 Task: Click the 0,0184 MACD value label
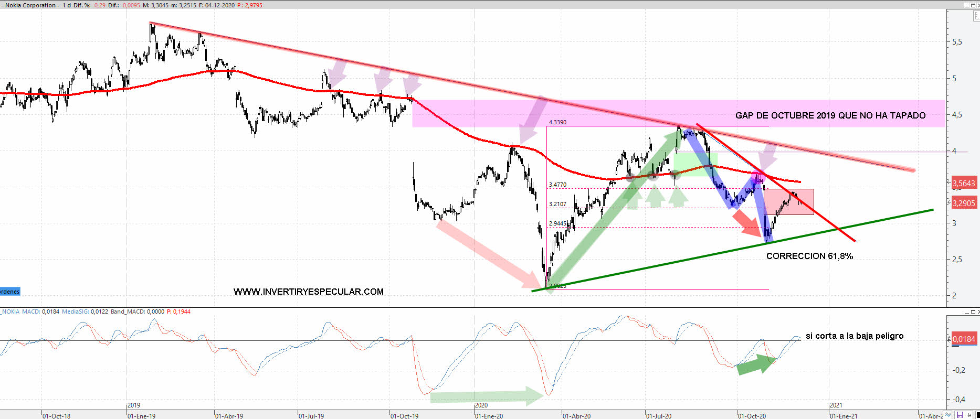(965, 339)
